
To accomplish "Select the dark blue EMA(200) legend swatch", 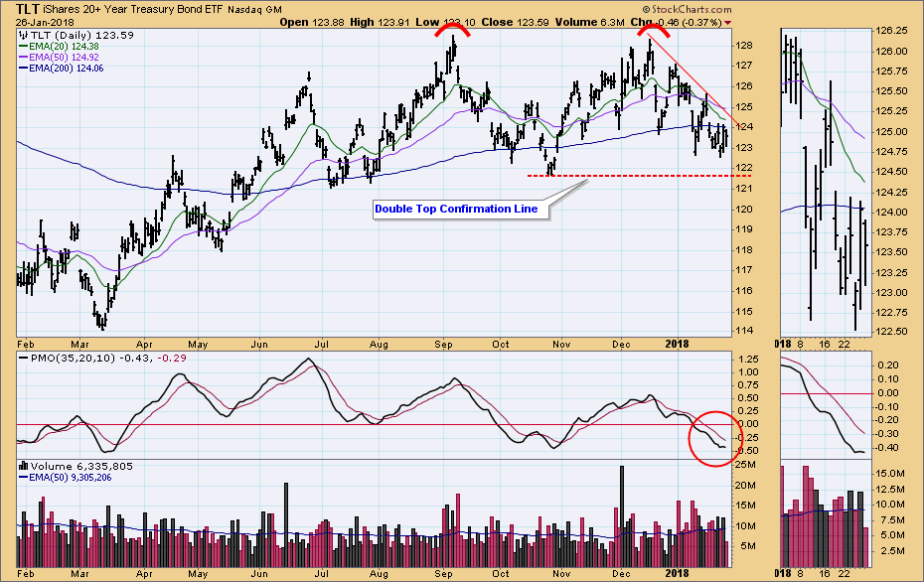I will click(x=24, y=69).
